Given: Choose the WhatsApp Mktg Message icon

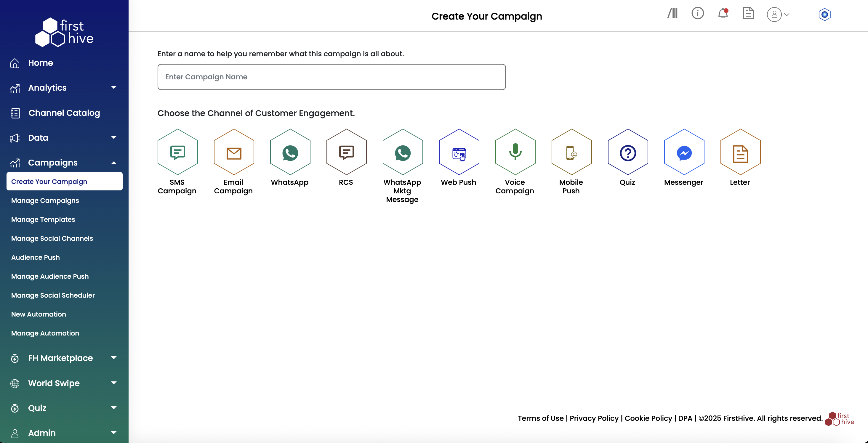Looking at the screenshot, I should click(403, 152).
